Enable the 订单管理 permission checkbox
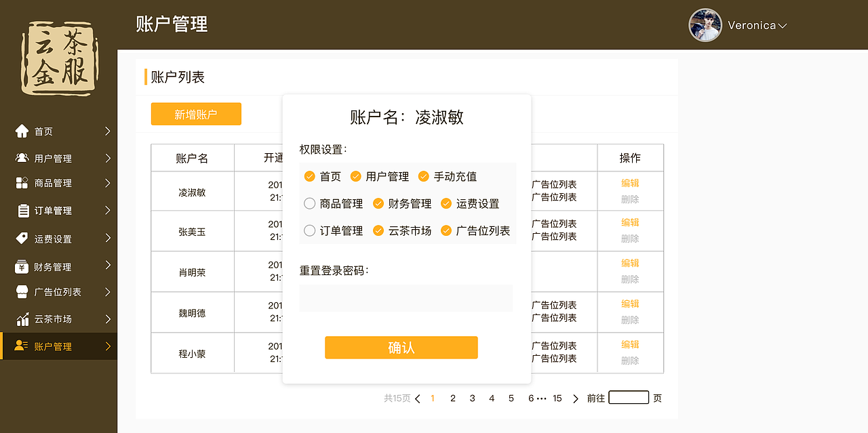 click(x=309, y=230)
